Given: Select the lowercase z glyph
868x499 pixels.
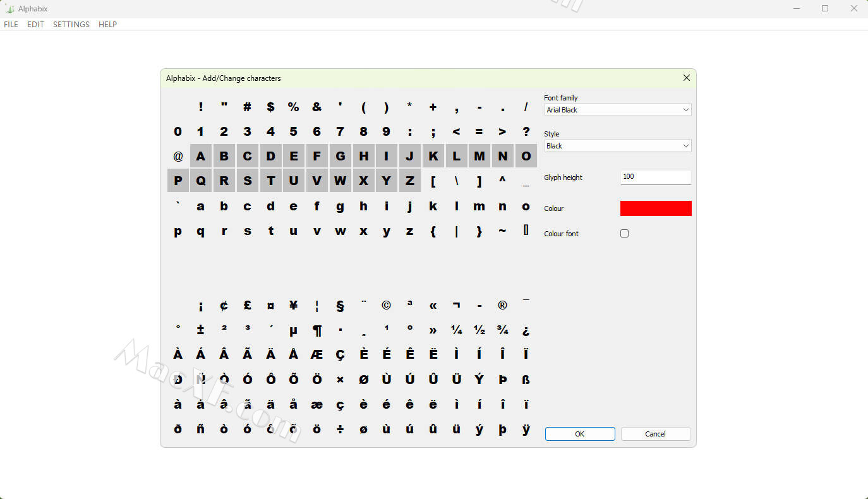Looking at the screenshot, I should (x=409, y=231).
